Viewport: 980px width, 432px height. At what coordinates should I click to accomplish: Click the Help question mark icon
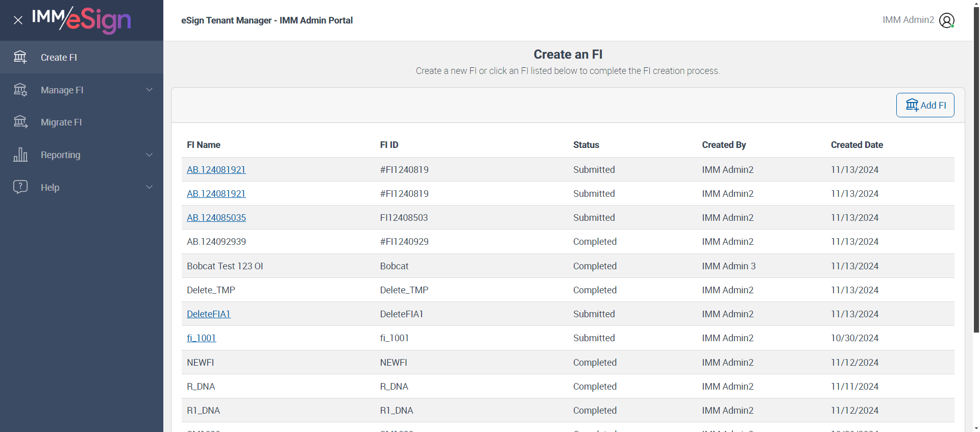(x=20, y=187)
